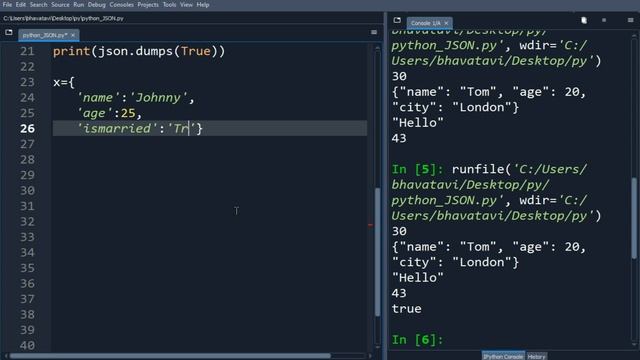640x360 pixels.
Task: Click the string 'Johnny' in the code
Action: [158, 98]
